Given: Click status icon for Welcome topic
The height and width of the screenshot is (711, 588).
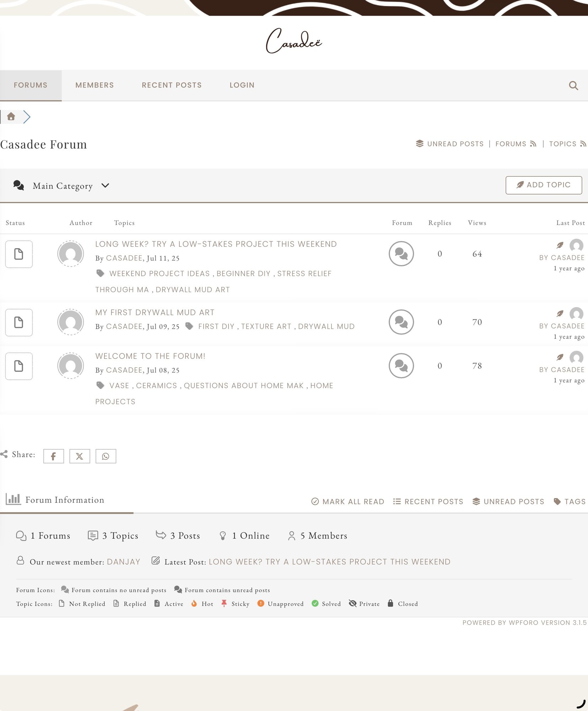Looking at the screenshot, I should point(19,366).
